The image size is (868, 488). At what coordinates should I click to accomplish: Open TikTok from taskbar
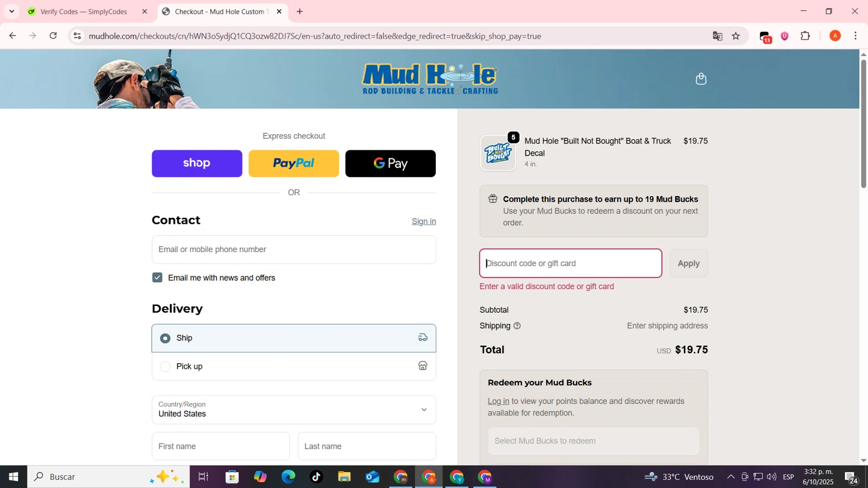click(317, 477)
